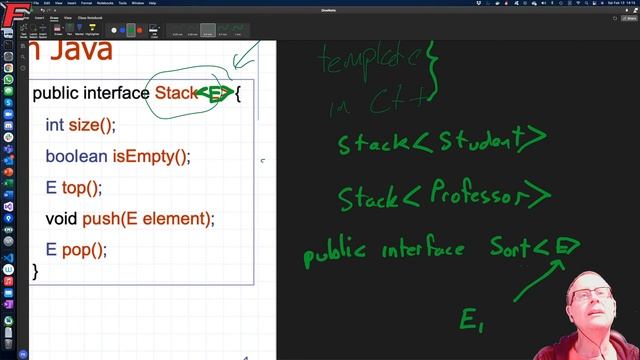This screenshot has width=640, height=360.
Task: Open Microsoft Teams from the dock
Action: coord(9,149)
